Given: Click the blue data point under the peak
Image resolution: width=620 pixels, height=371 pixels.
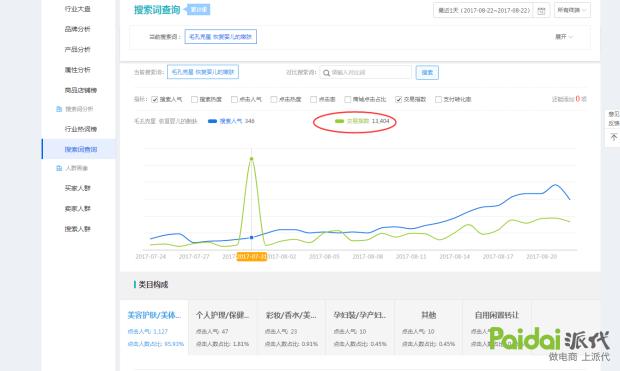Looking at the screenshot, I should (x=251, y=238).
